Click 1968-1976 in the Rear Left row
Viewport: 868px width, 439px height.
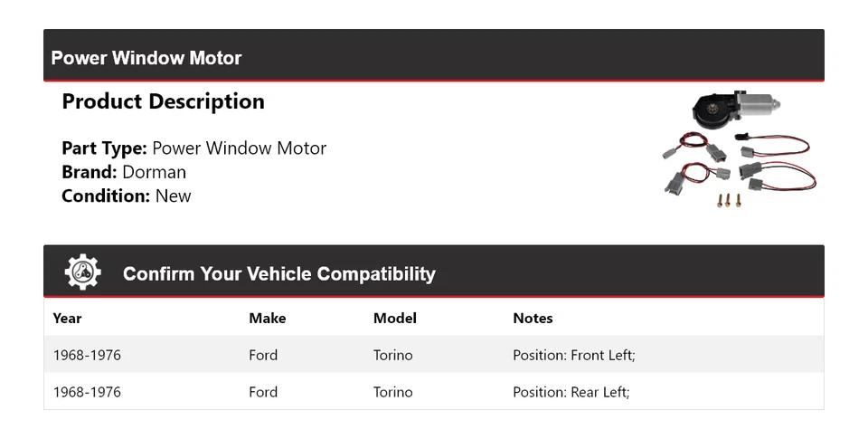click(87, 392)
